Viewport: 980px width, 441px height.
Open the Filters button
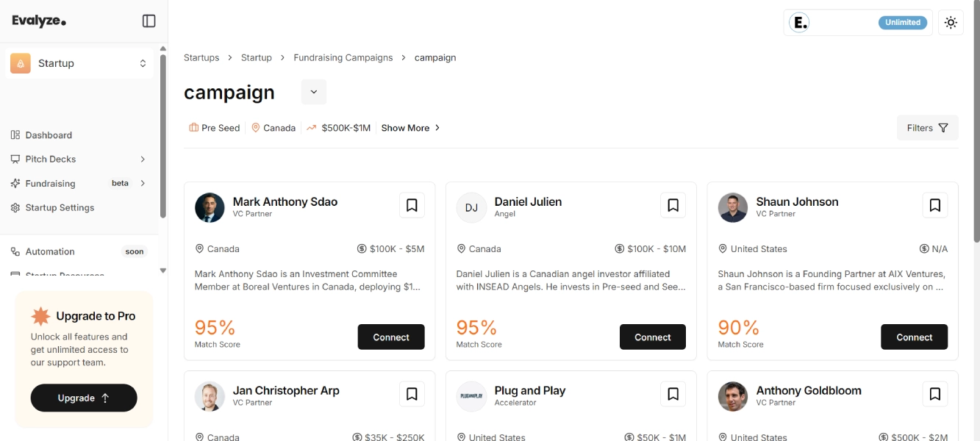click(927, 128)
